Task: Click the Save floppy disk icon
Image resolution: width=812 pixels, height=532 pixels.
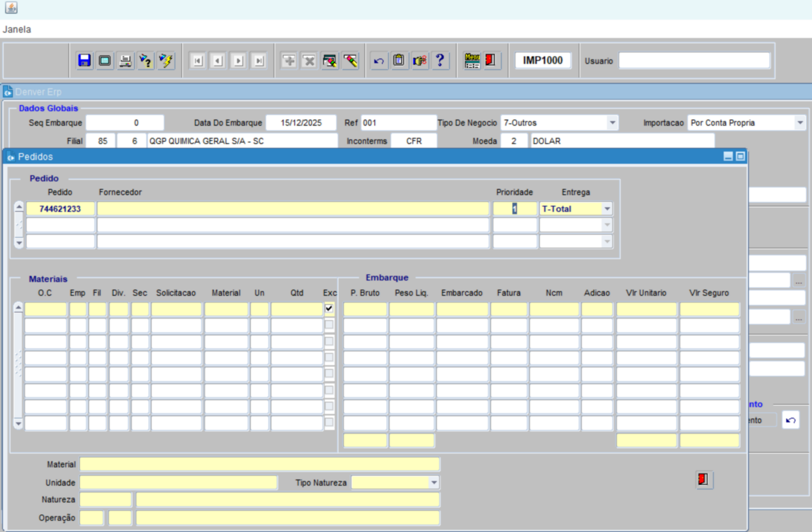Action: pyautogui.click(x=84, y=61)
